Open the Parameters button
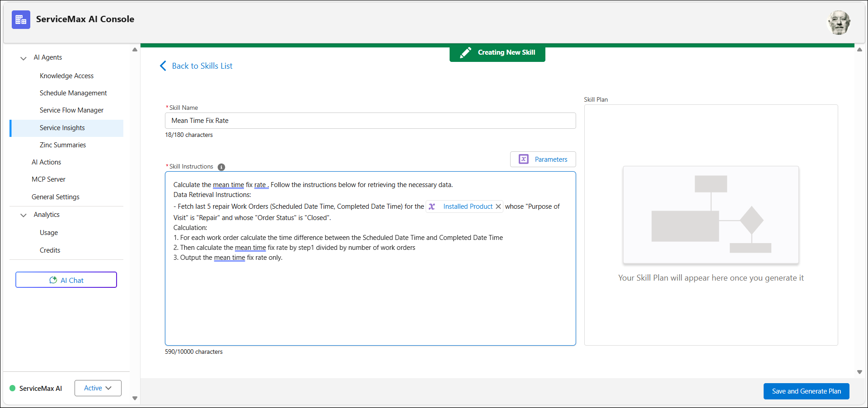The height and width of the screenshot is (408, 868). (x=543, y=159)
